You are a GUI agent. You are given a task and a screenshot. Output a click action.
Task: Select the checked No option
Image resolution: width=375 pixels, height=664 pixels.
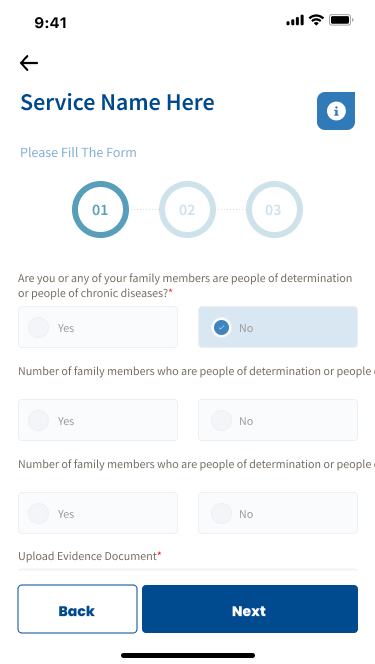pyautogui.click(x=278, y=327)
